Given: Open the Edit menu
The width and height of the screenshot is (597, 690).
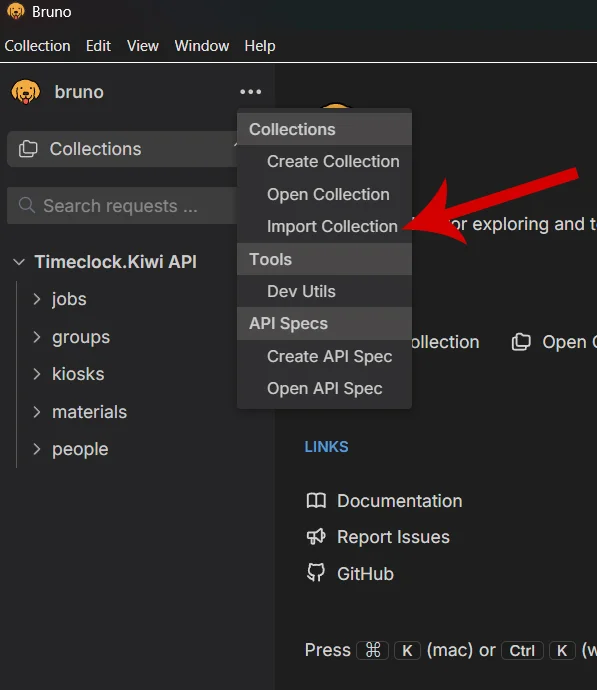Looking at the screenshot, I should click(x=98, y=46).
